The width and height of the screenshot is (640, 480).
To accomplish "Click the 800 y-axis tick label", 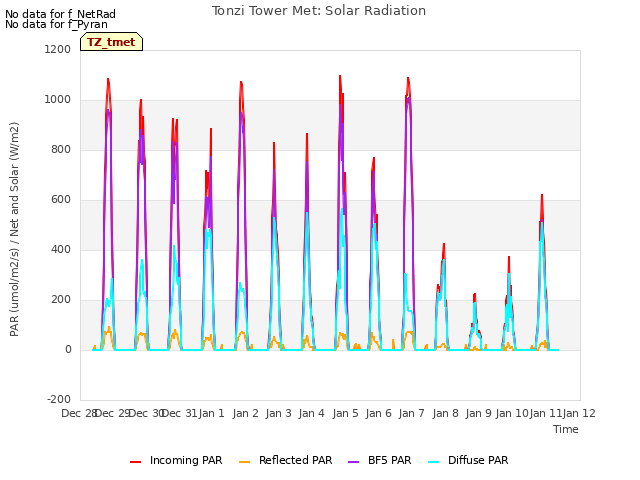I will pos(61,149).
